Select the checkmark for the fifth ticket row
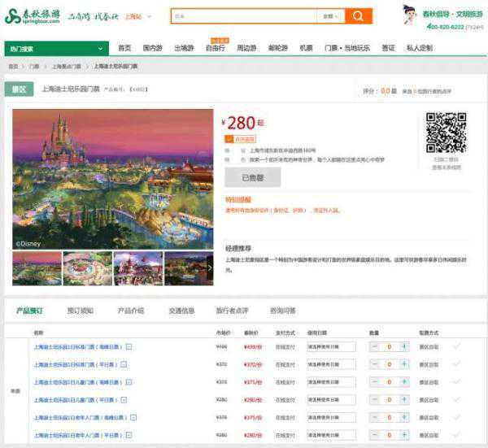The height and width of the screenshot is (448, 488). point(456,418)
